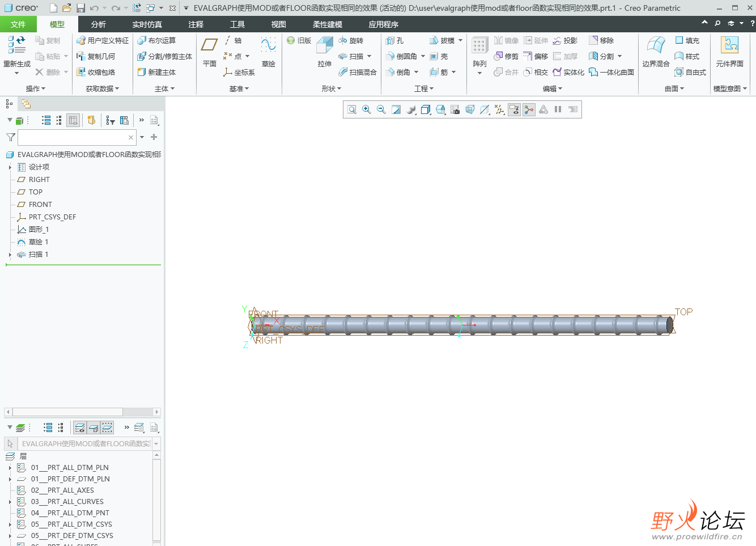Image resolution: width=756 pixels, height=546 pixels.
Task: Click the Zoom Out icon in graphics toolbar
Action: [x=381, y=109]
